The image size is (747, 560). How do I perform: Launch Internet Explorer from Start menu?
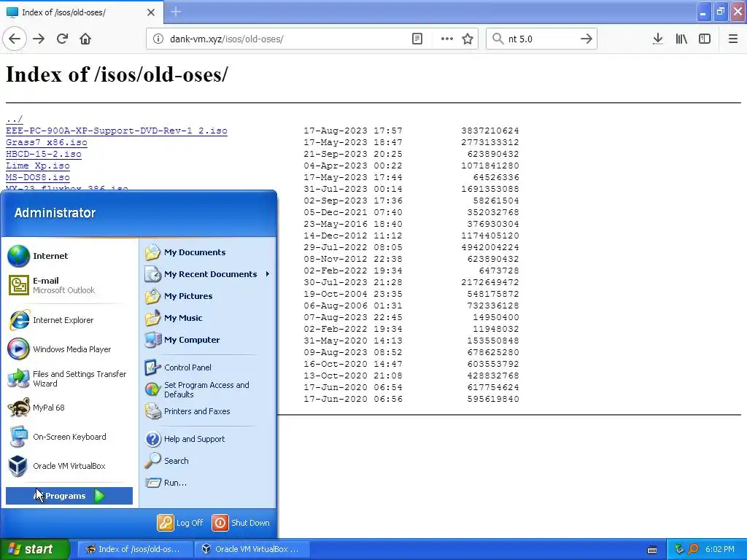pyautogui.click(x=69, y=320)
